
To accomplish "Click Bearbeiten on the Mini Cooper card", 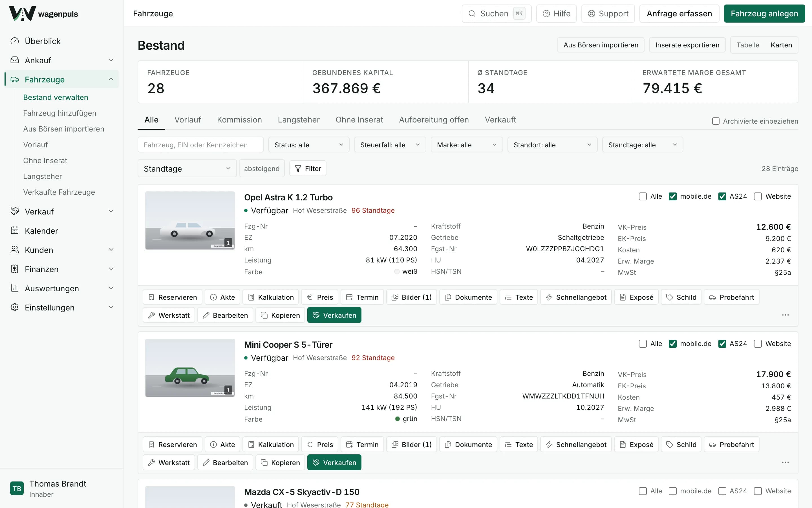I will click(x=225, y=463).
